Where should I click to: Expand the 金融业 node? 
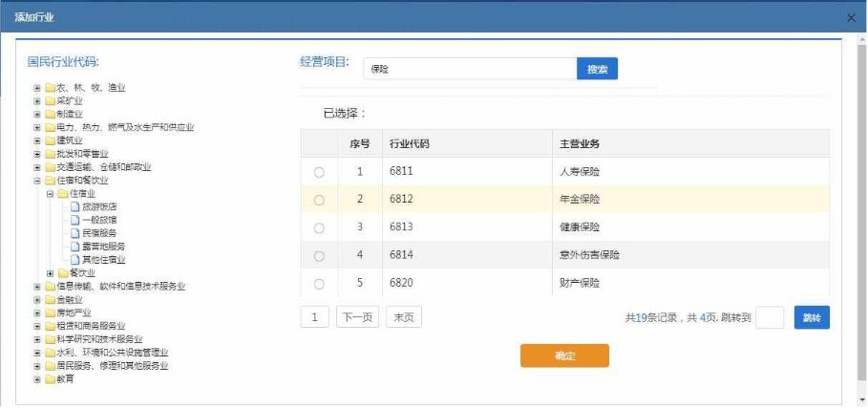click(x=37, y=300)
